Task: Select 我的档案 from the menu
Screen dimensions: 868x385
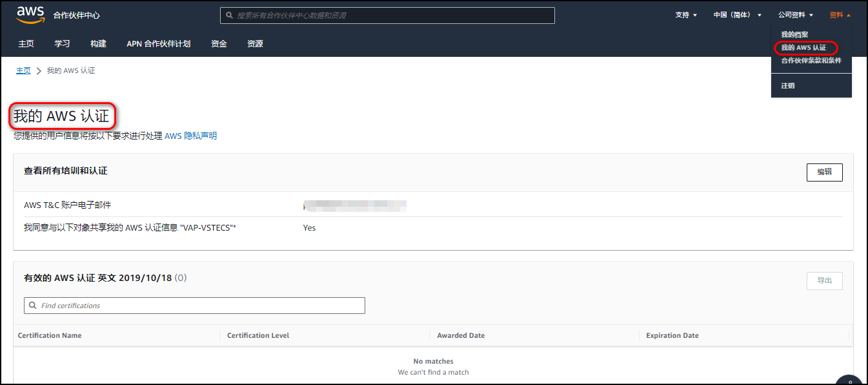Action: (x=794, y=34)
